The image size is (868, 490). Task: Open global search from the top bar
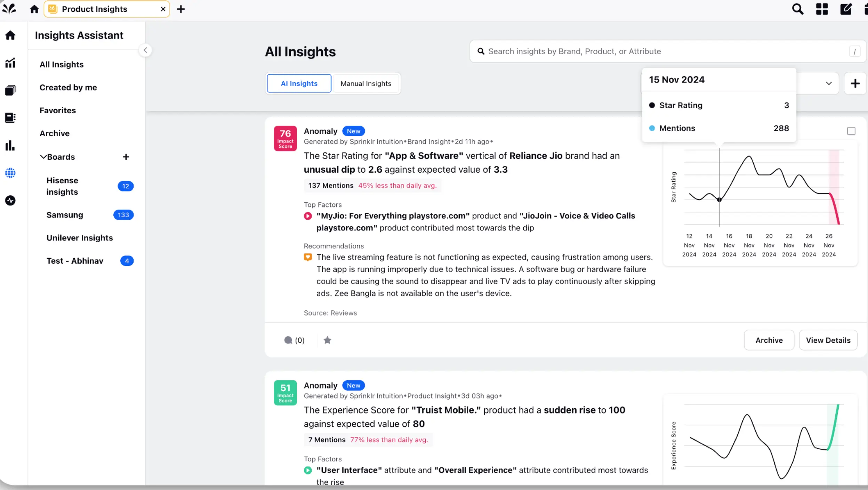(x=798, y=9)
